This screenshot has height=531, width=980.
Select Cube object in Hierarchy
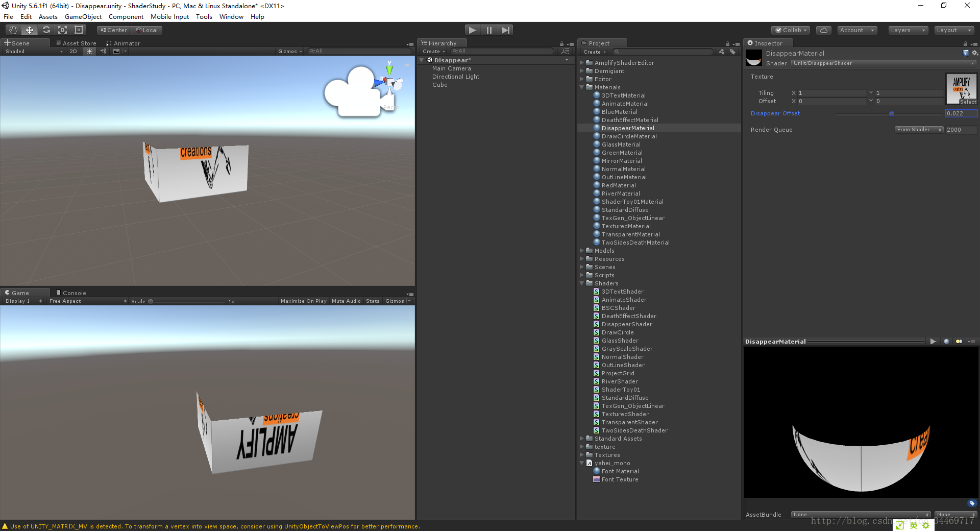440,85
